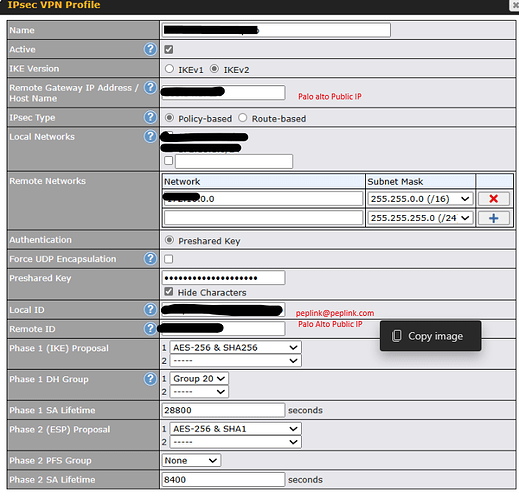
Task: Open the AES-256 & SHA256 proposal dropdown
Action: pos(236,347)
